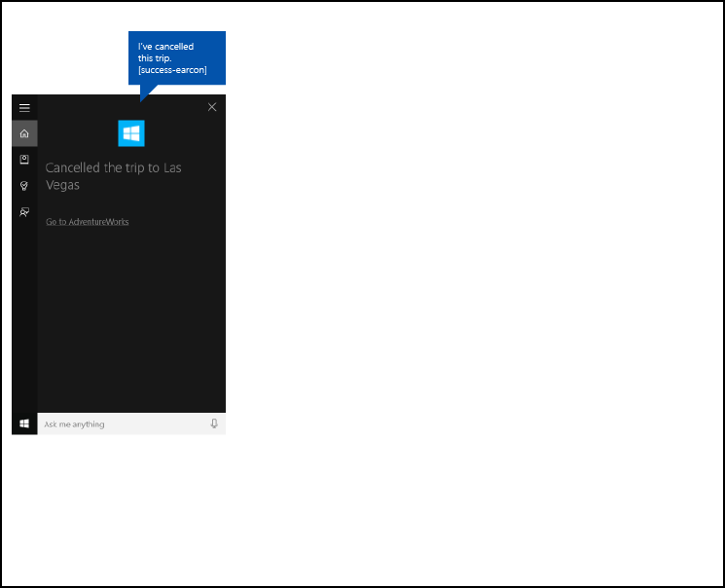This screenshot has width=725, height=588.
Task: Click the Windows Start button
Action: click(24, 423)
